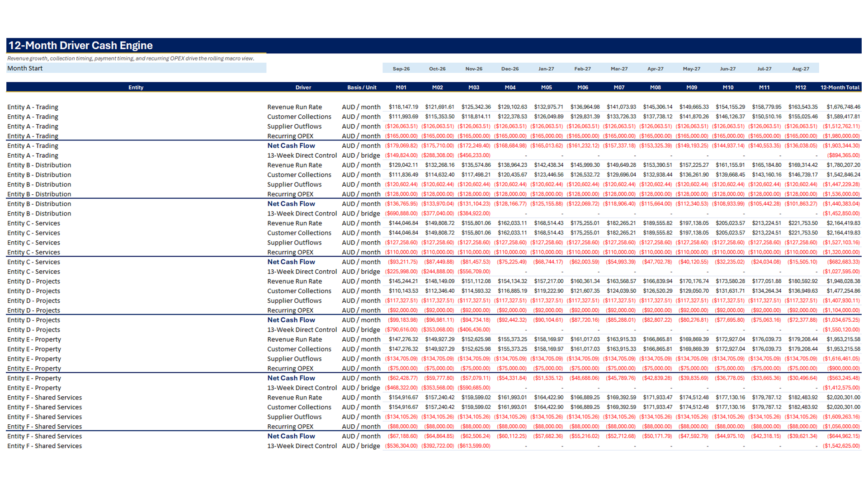Select the 12-Month Driver Cash Engine title
Screen dimensions: 868x488
pyautogui.click(x=80, y=46)
